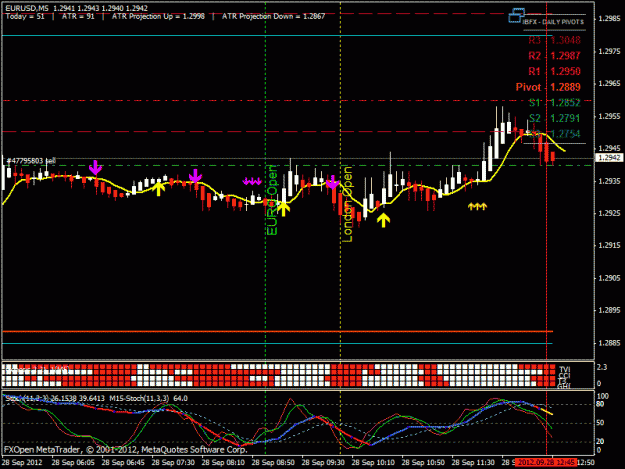Click the 28 Sep 08:10 time label

pos(223,463)
